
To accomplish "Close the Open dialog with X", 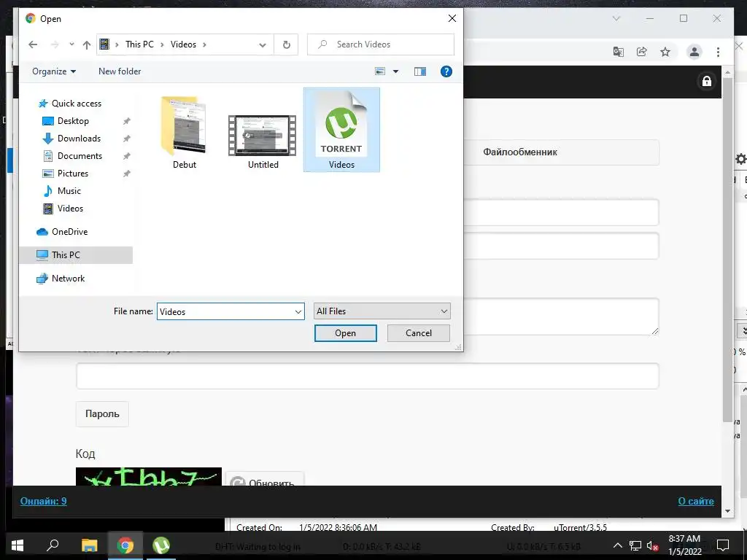I will 452,18.
